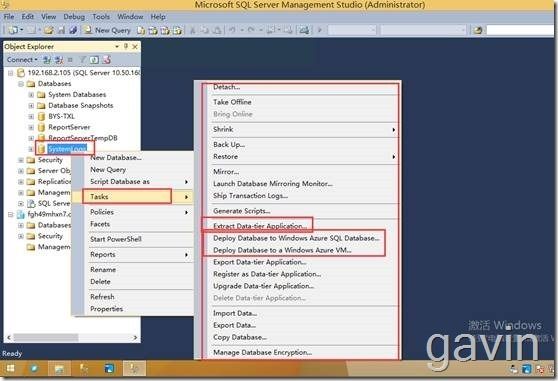This screenshot has height=381, width=558.
Task: Select the BYS-TXL database icon
Action: click(x=41, y=116)
